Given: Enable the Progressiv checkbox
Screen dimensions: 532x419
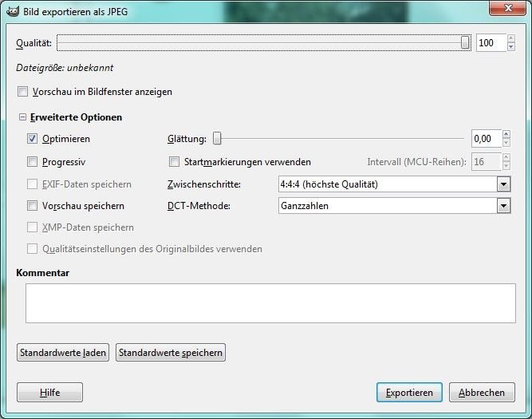Looking at the screenshot, I should point(32,162).
